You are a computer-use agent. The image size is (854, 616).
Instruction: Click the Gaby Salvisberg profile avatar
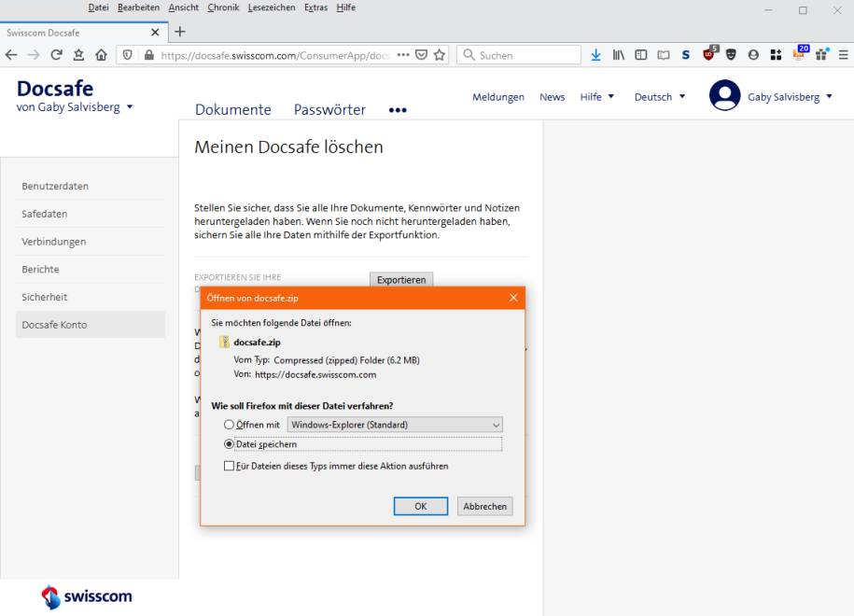(x=724, y=95)
